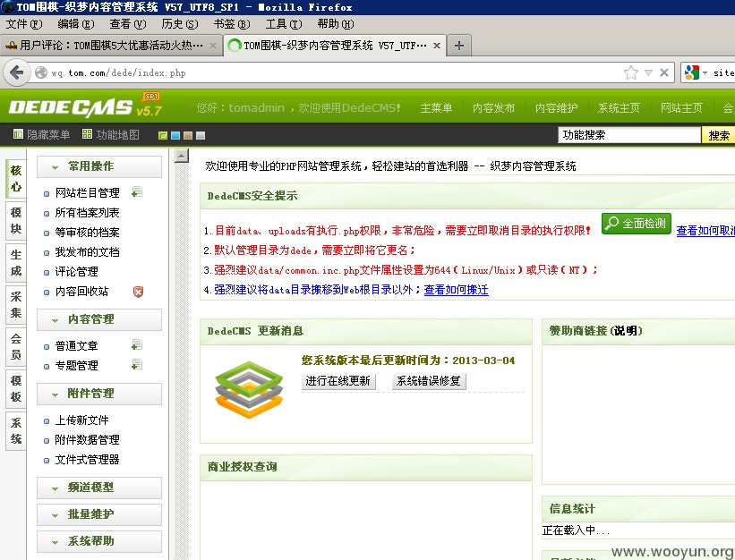Collapse the 内容管理 section

(99, 319)
